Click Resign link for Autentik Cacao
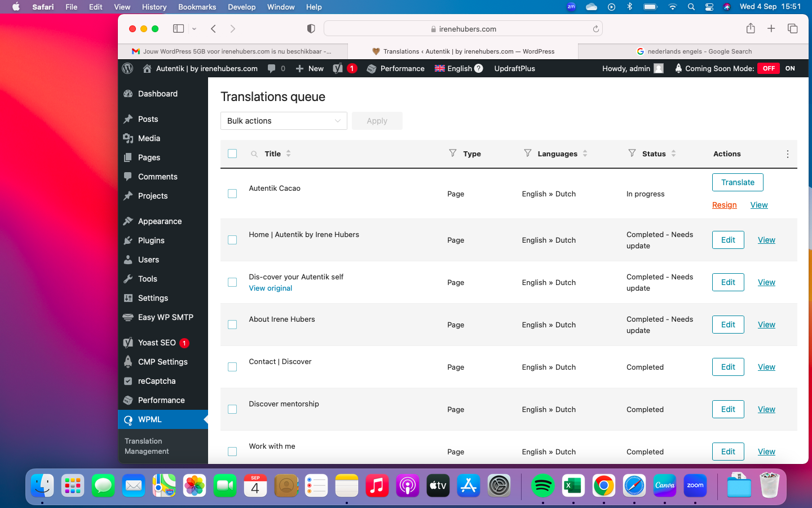This screenshot has height=508, width=812. (x=724, y=205)
